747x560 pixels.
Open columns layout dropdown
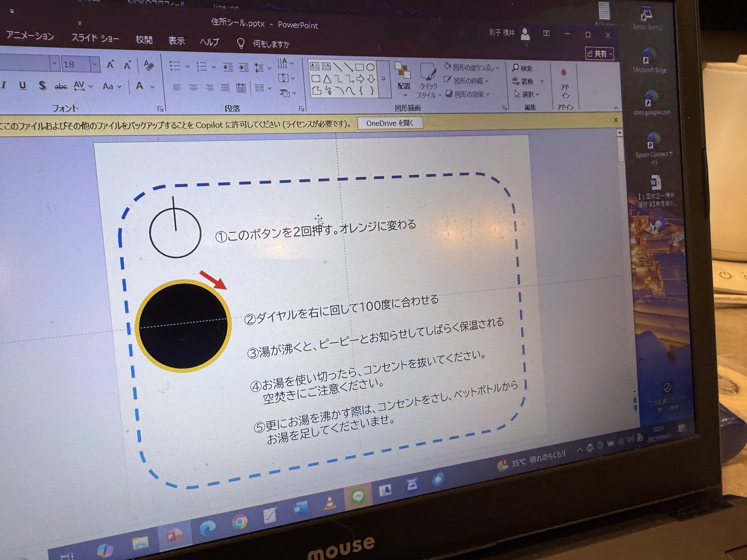pyautogui.click(x=263, y=88)
